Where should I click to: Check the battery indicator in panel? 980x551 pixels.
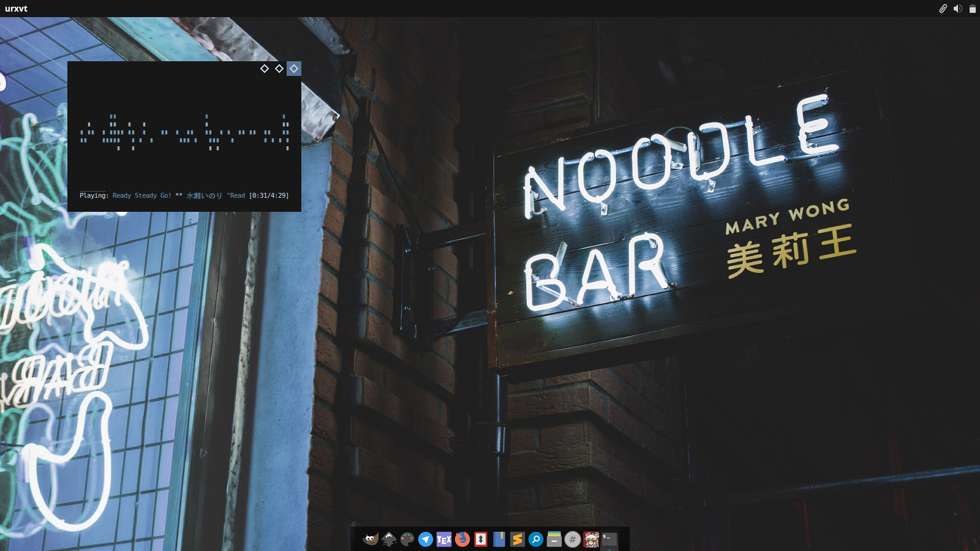pyautogui.click(x=973, y=9)
